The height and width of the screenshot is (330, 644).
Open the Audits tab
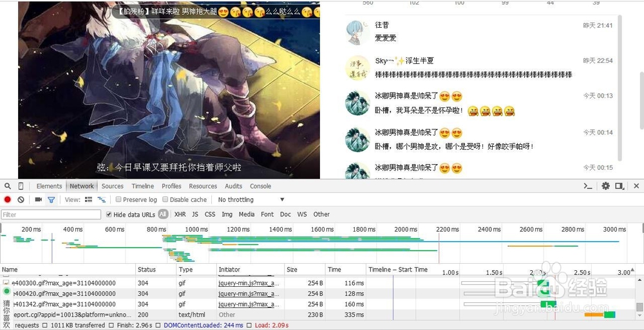click(x=233, y=186)
